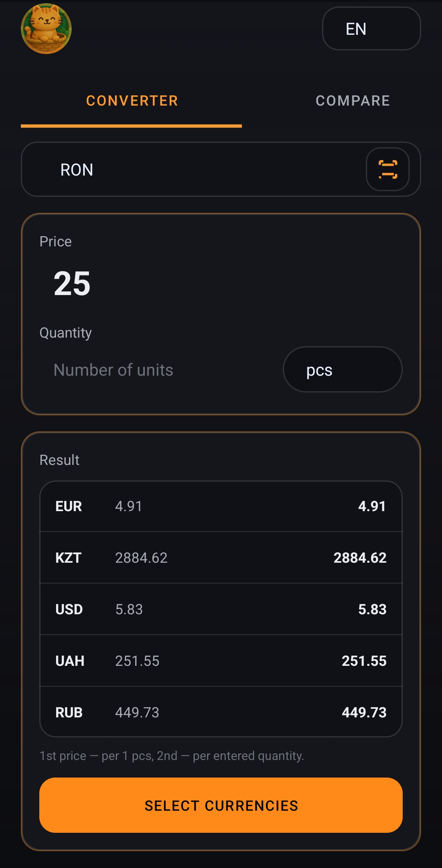442x868 pixels.
Task: Click the bold 4.91 EUR total
Action: point(372,507)
